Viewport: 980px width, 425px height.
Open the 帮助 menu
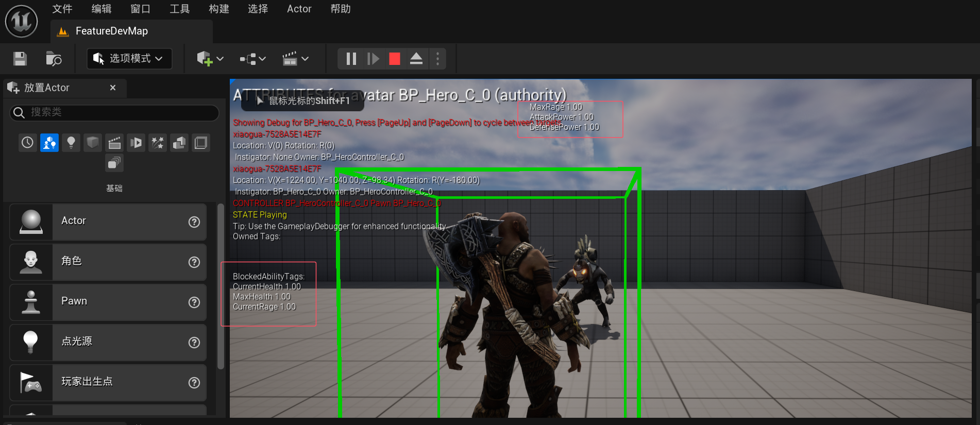pyautogui.click(x=341, y=9)
